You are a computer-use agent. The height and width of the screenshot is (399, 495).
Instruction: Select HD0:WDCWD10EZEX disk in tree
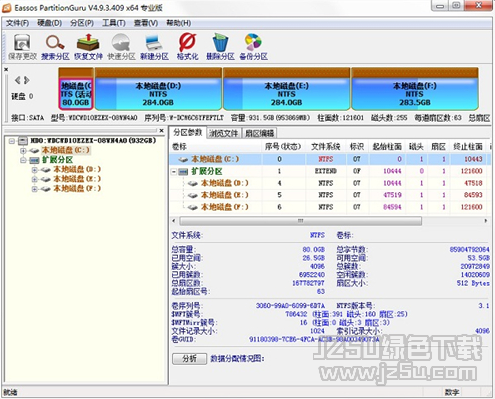pos(93,141)
